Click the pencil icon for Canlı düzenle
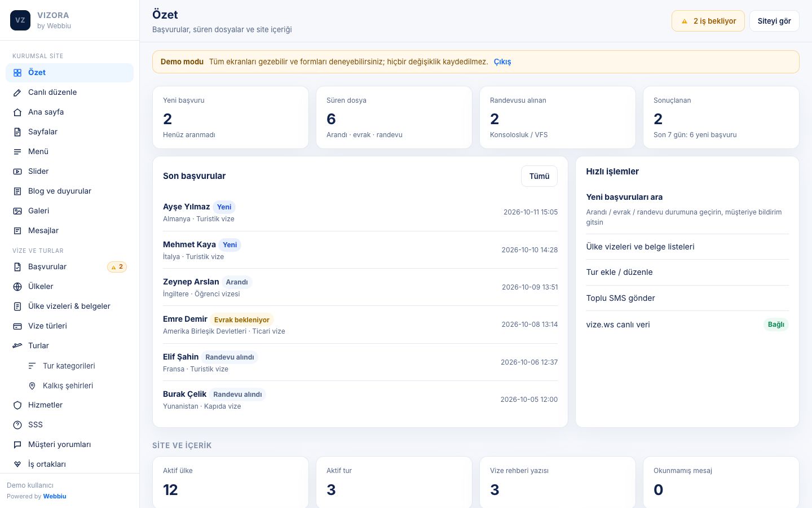 click(17, 93)
